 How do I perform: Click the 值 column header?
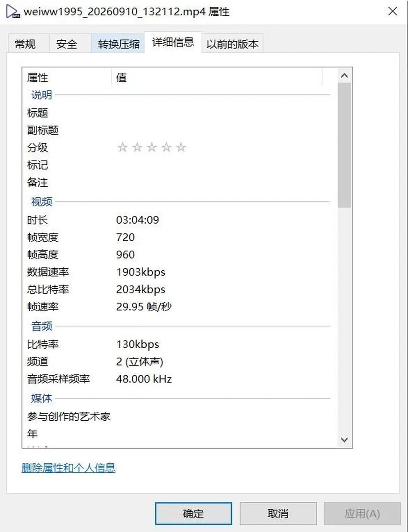[217, 78]
